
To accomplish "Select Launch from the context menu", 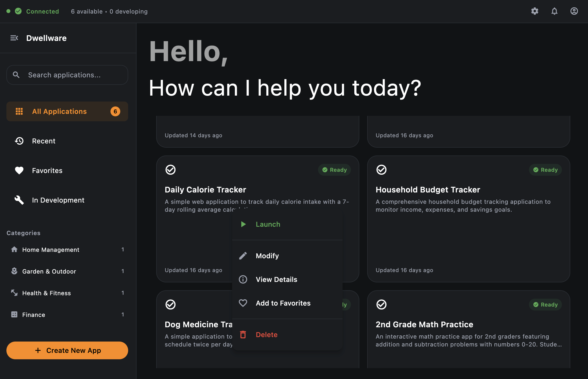I will pyautogui.click(x=268, y=224).
